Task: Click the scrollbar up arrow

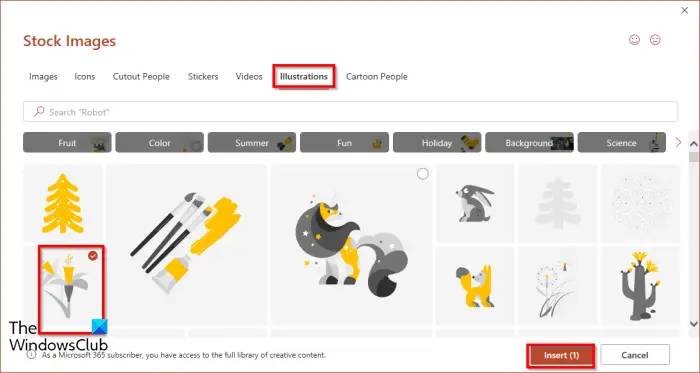Action: 693,144
